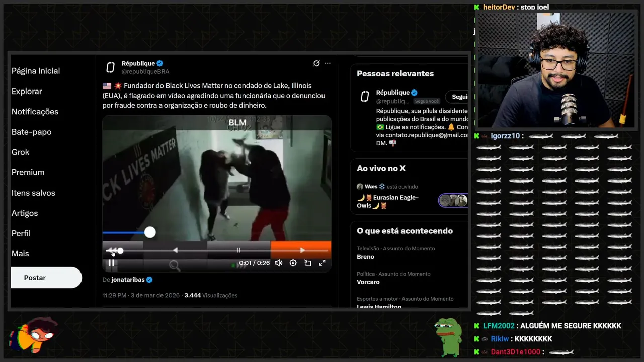This screenshot has width=644, height=362.
Task: Click the Pepe frog emote overlay
Action: click(x=448, y=338)
